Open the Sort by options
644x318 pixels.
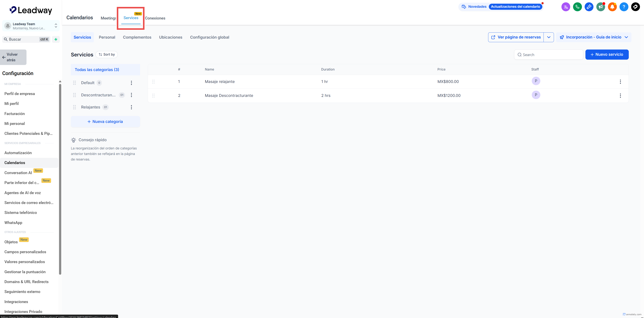(x=107, y=55)
